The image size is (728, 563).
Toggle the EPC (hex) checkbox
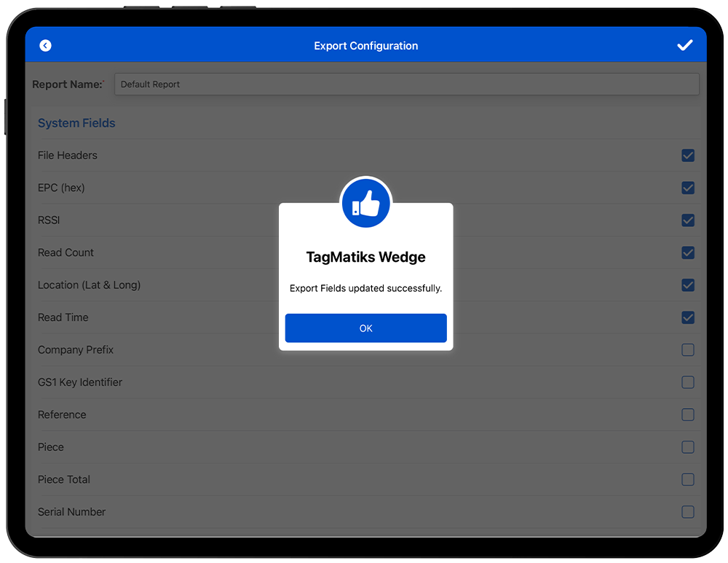[x=687, y=188]
